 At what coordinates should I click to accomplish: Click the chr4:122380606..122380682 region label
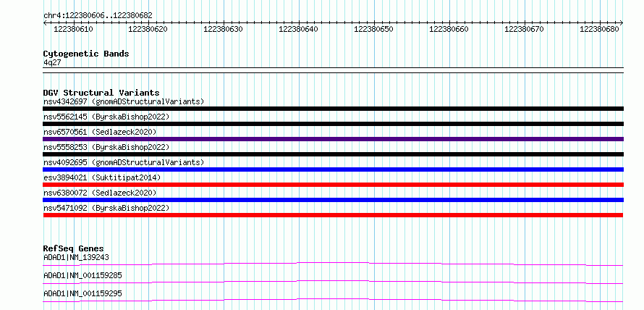(x=98, y=16)
